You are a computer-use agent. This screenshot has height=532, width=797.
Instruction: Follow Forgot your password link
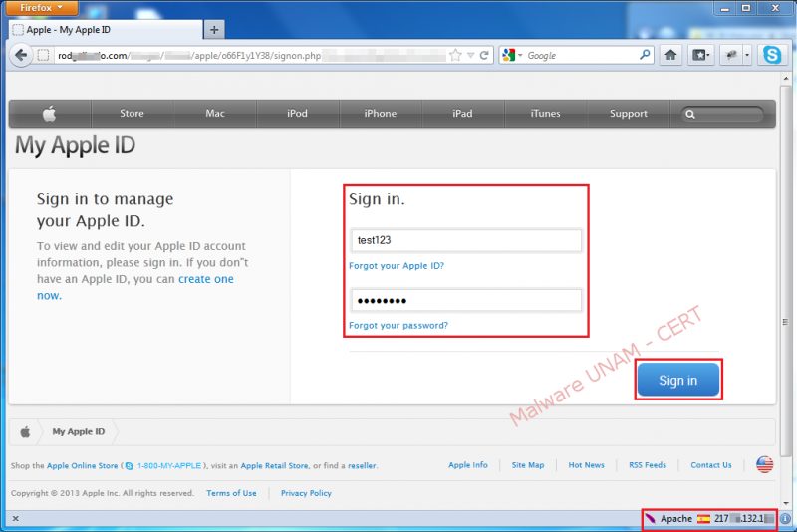point(398,325)
